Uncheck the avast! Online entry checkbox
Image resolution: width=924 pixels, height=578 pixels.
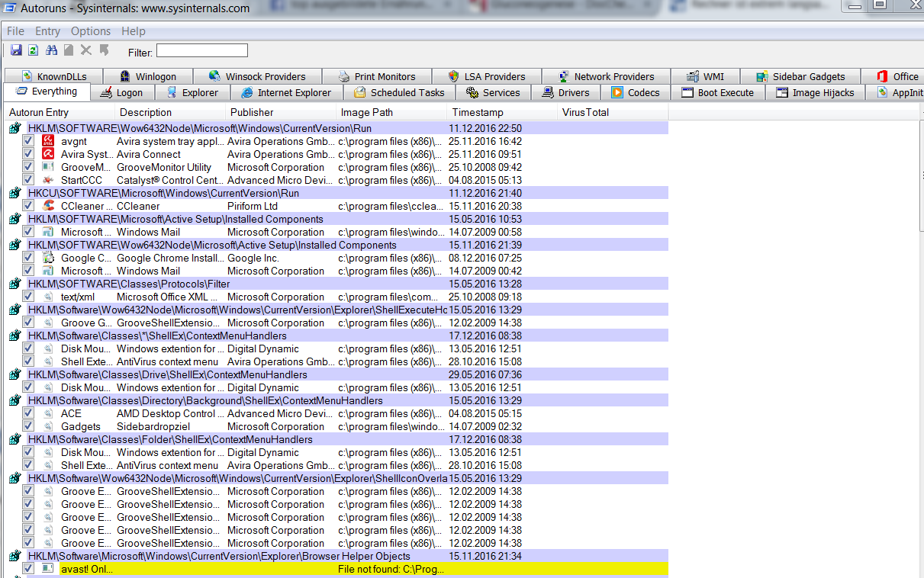[28, 569]
